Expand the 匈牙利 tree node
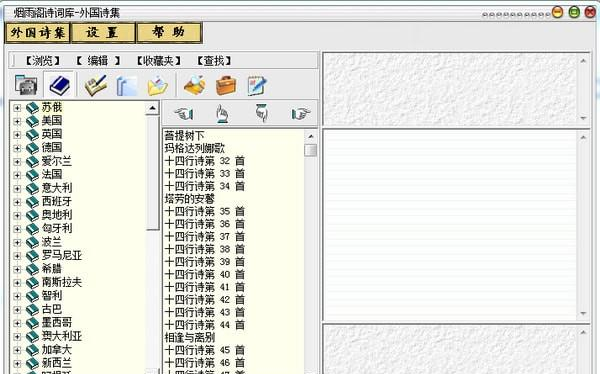The width and height of the screenshot is (600, 374). 17,229
